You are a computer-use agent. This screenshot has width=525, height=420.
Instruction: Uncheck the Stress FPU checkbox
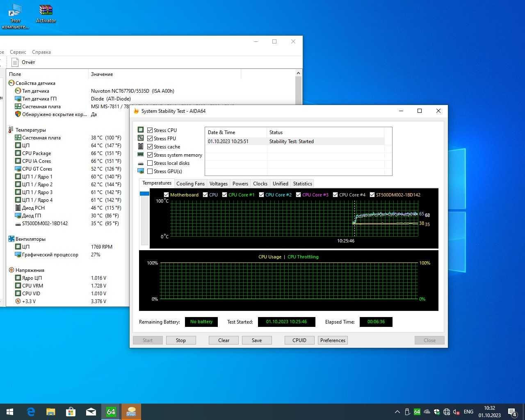pos(150,138)
